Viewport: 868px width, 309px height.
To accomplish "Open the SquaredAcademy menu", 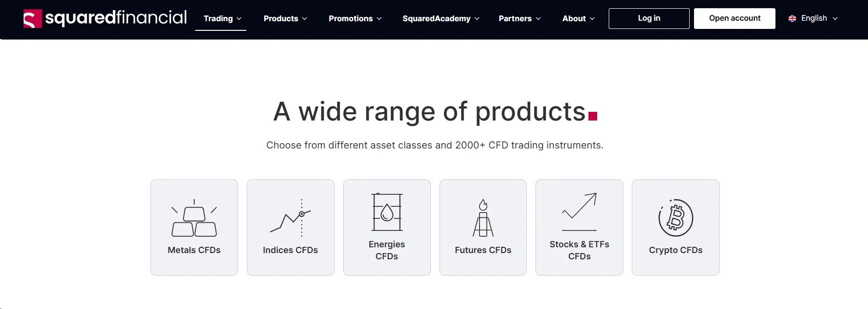I will click(441, 18).
